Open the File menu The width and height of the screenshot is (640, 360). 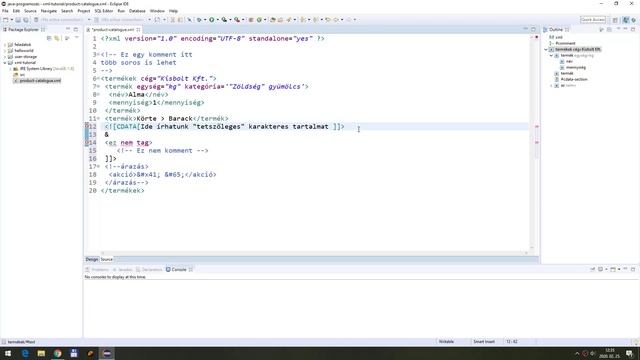[x=5, y=11]
